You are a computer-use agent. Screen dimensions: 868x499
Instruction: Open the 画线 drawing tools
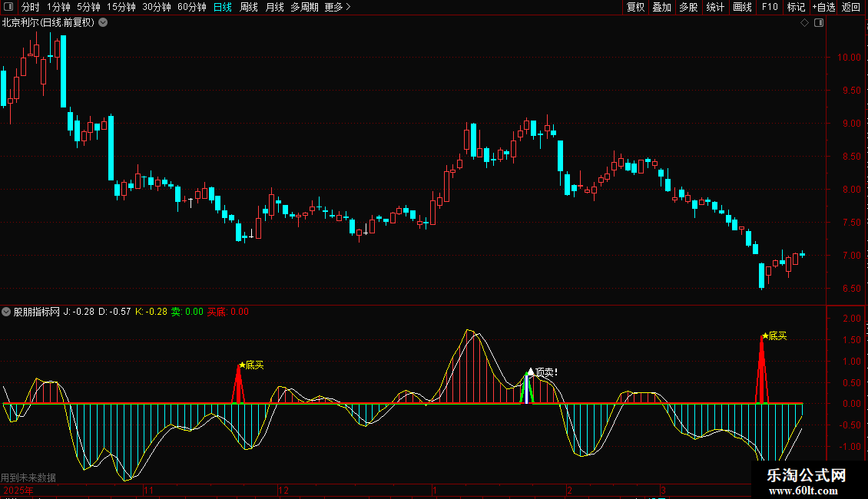[x=742, y=7]
